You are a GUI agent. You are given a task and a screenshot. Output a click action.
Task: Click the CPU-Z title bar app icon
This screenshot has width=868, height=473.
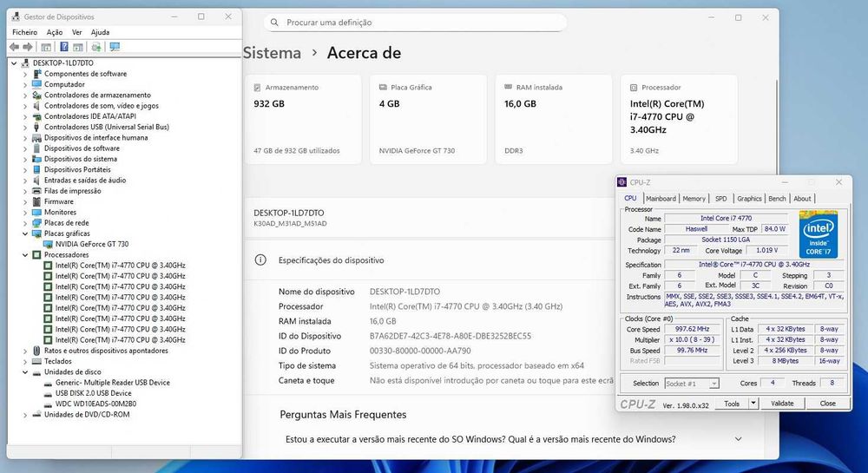pyautogui.click(x=622, y=182)
